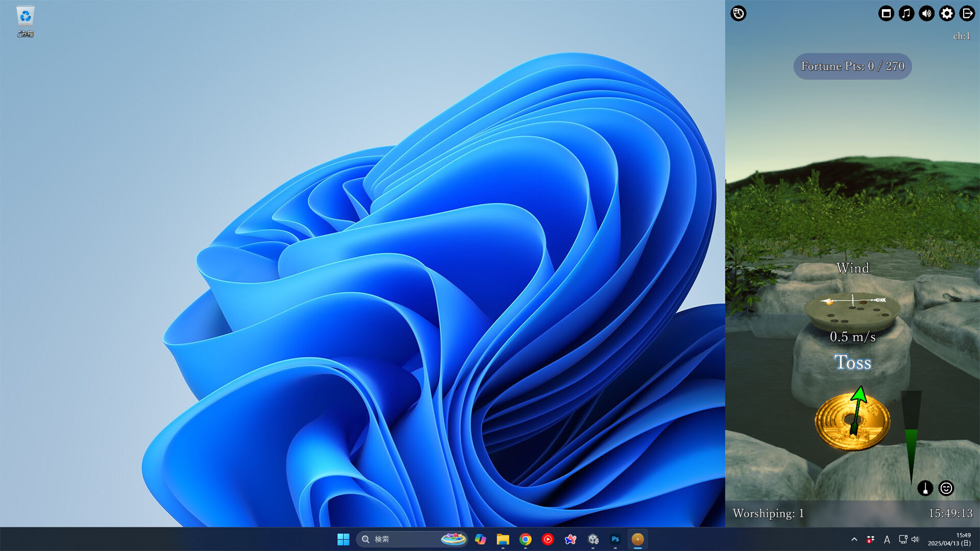Exit the game via the logout icon
This screenshot has height=551, width=980.
967,14
